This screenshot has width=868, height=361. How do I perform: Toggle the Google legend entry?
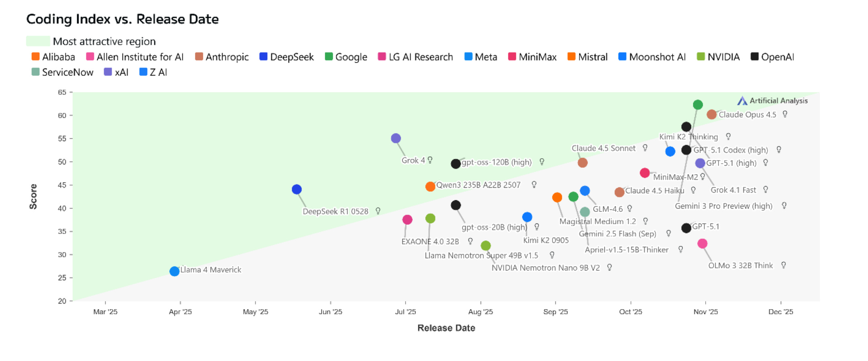pos(346,57)
